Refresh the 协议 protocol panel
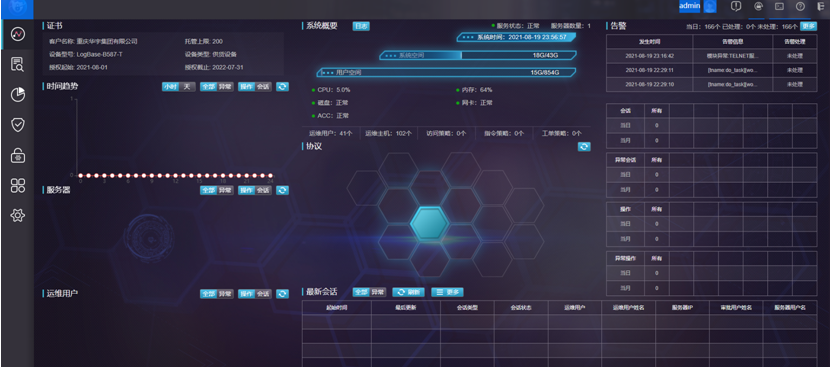 point(584,147)
